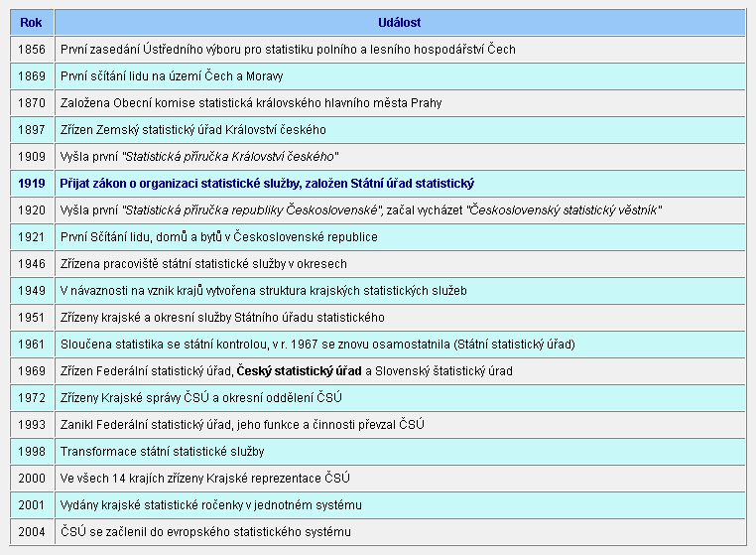This screenshot has width=756, height=555.
Task: Click the 1946 year cell
Action: (31, 264)
